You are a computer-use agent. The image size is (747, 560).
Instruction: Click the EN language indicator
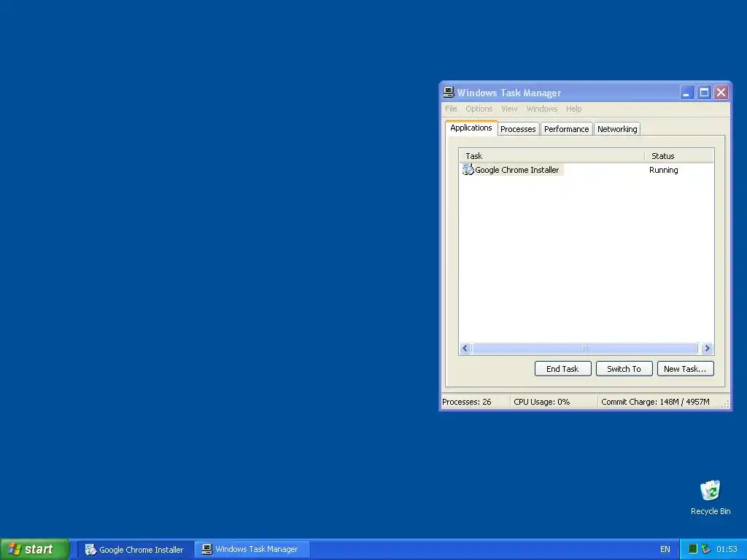[665, 550]
